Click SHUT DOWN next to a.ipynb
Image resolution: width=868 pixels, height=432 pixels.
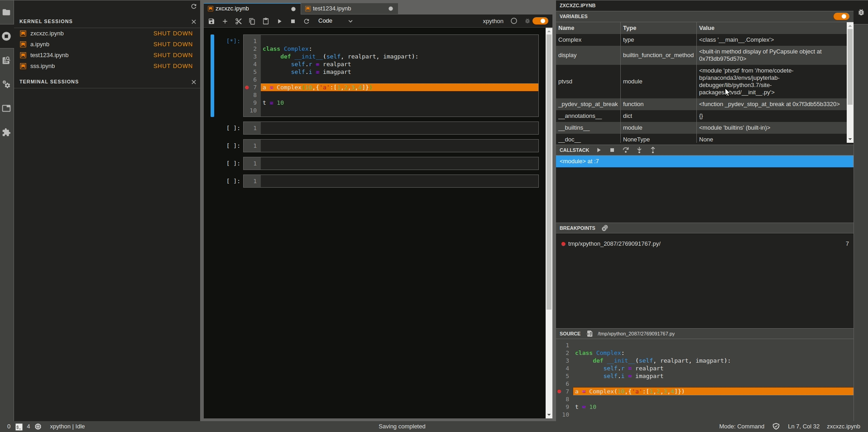pyautogui.click(x=173, y=44)
